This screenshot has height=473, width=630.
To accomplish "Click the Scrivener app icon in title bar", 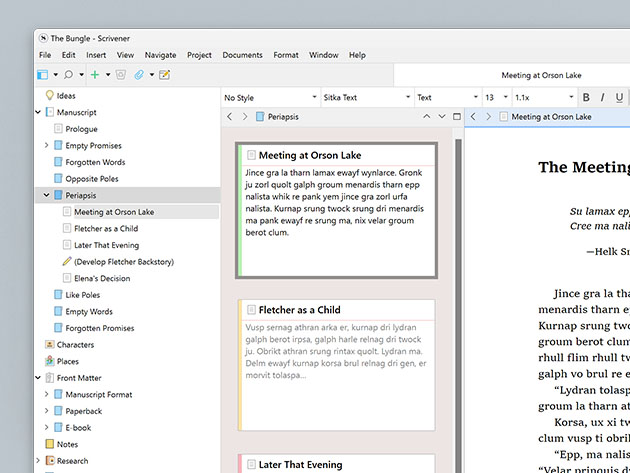I will pyautogui.click(x=43, y=38).
